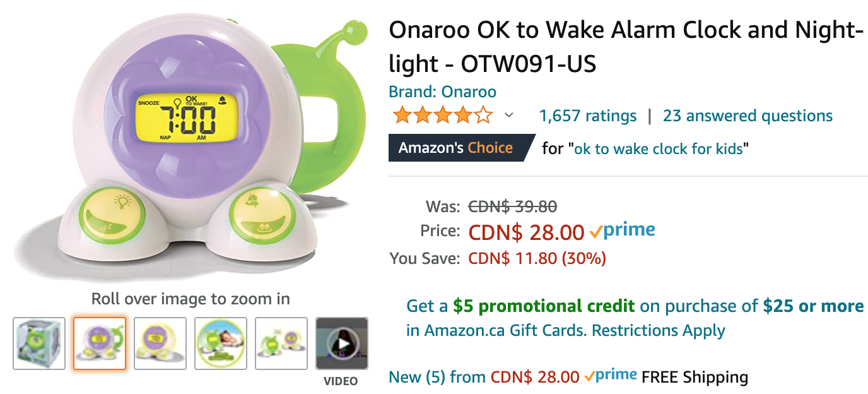This screenshot has width=868, height=394.
Task: Select the circular sleeping child thumbnail
Action: point(221,343)
